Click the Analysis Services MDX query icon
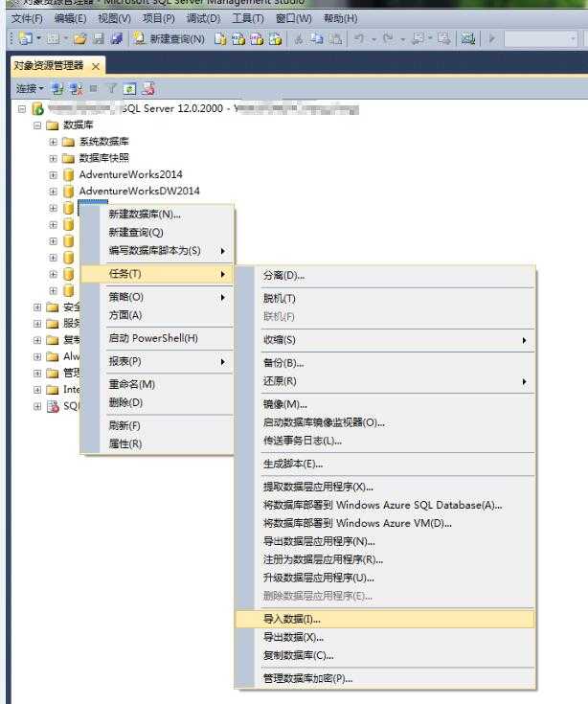The image size is (588, 704). pos(238,39)
